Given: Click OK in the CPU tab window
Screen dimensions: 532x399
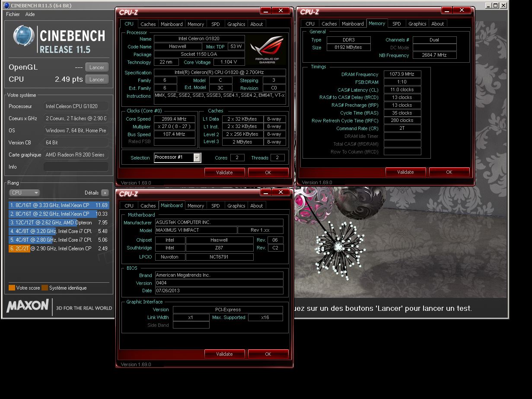Looking at the screenshot, I should (268, 172).
